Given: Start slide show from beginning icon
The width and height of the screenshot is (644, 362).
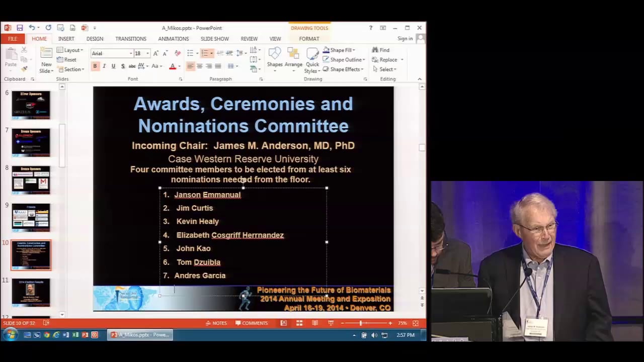Looking at the screenshot, I should (x=60, y=28).
